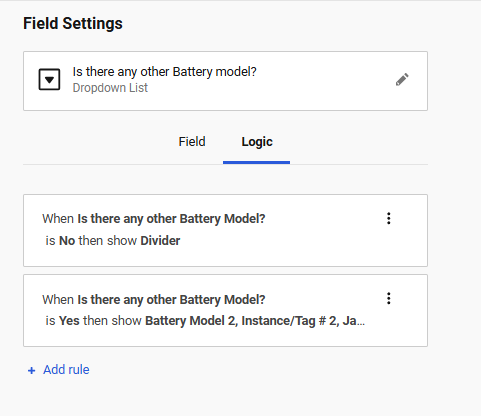The height and width of the screenshot is (416, 481).
Task: Click the plus icon beside Add rule
Action: coord(31,370)
